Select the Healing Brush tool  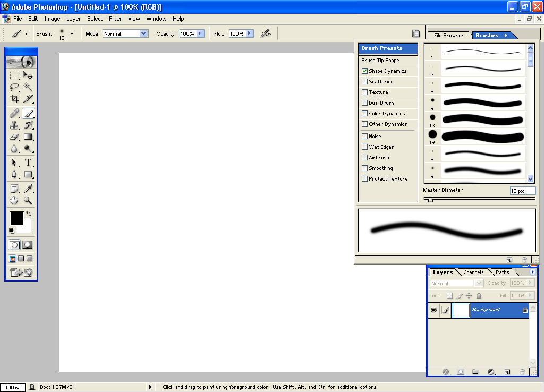(14, 113)
